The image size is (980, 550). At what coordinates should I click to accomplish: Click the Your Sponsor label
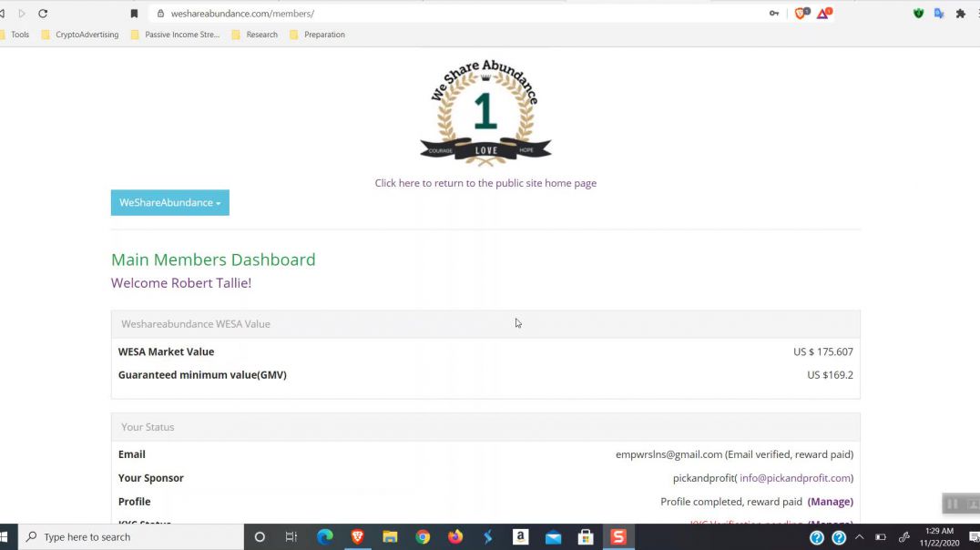click(150, 478)
